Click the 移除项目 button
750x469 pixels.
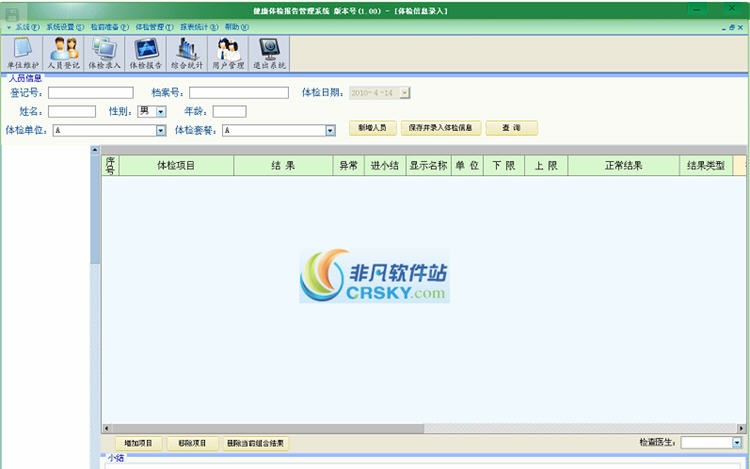(x=192, y=443)
